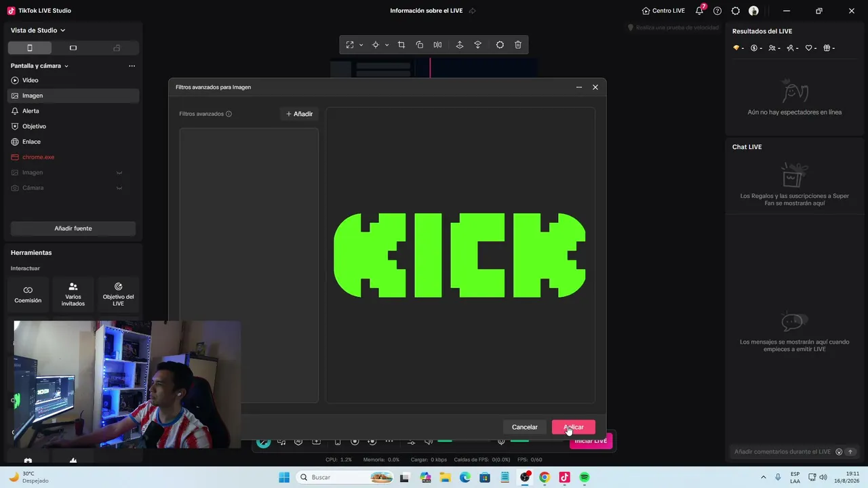The height and width of the screenshot is (488, 868).
Task: Click the webcam preview thumbnail
Action: [127, 384]
